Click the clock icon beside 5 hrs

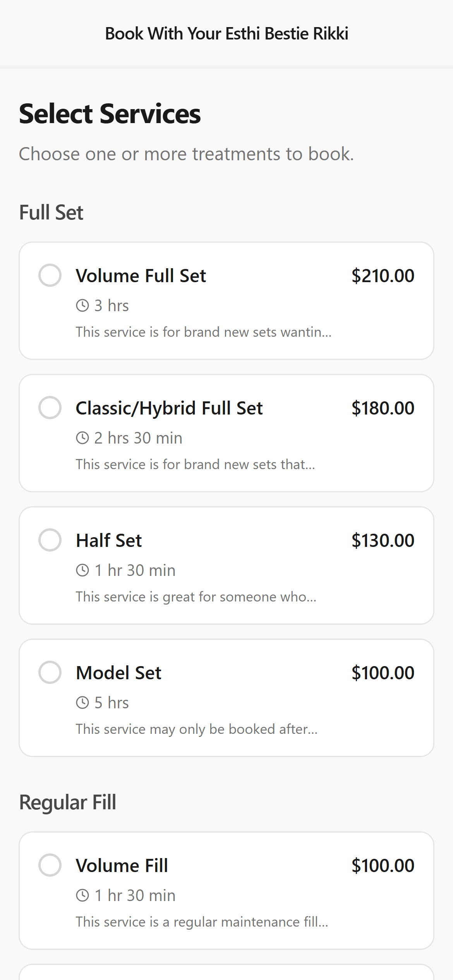82,703
